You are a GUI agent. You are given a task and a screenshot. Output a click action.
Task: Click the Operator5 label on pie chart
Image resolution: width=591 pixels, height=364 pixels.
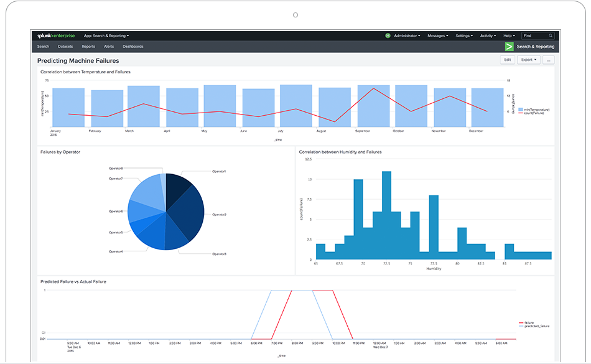tap(116, 233)
